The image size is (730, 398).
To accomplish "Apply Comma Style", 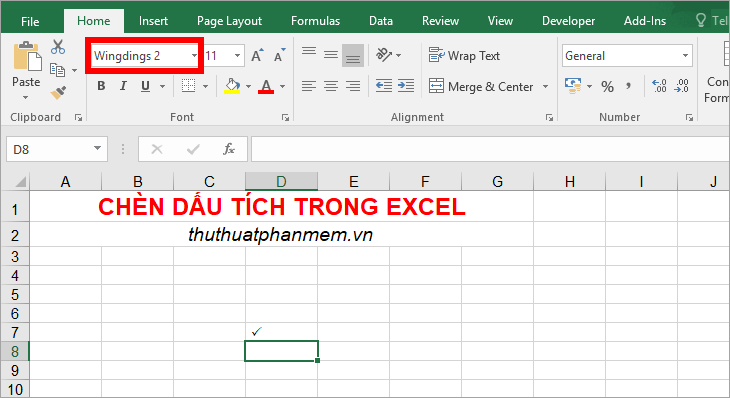I will (x=629, y=86).
